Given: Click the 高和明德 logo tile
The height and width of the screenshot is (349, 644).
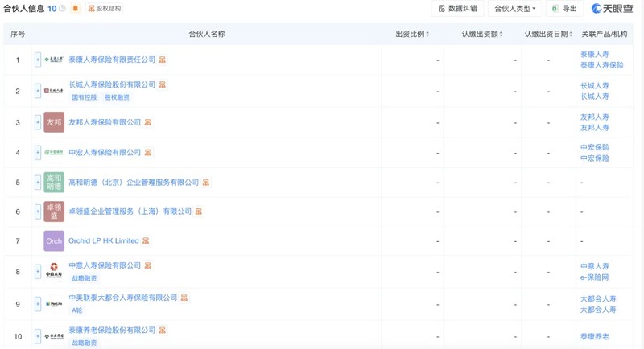Looking at the screenshot, I should (54, 182).
